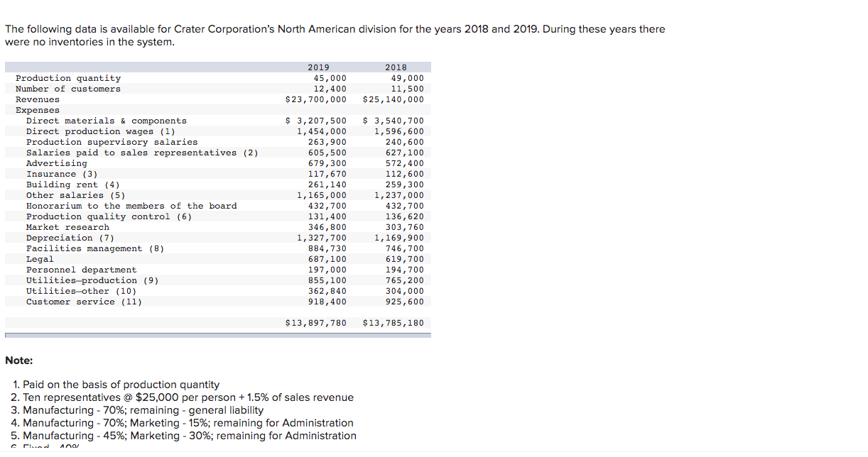This screenshot has width=868, height=457.
Task: Select 2018 customers value 11,500
Action: tap(407, 89)
